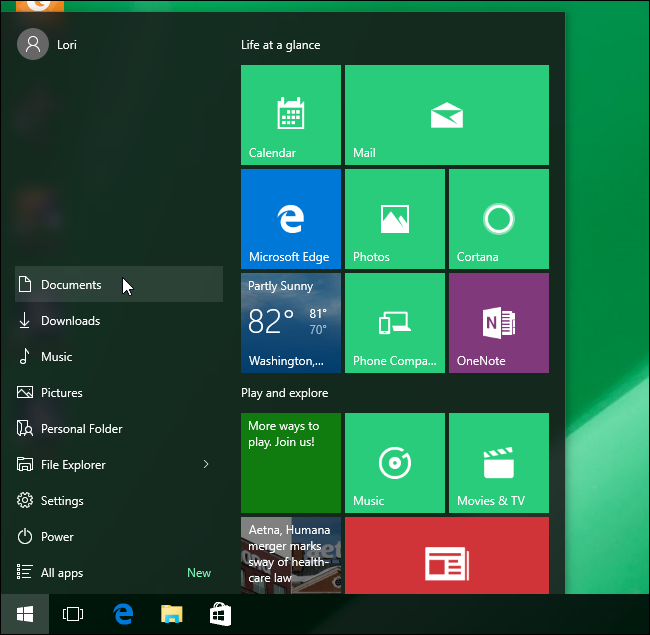The image size is (650, 635).
Task: Open the green Music tile
Action: click(x=394, y=463)
